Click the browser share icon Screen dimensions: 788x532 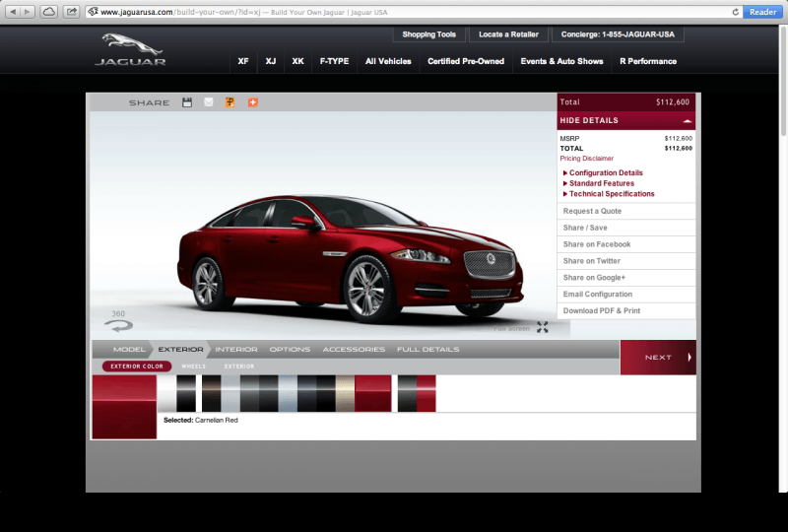point(72,12)
